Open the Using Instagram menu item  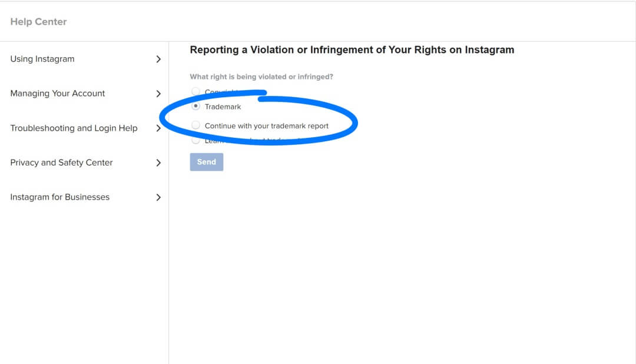click(42, 59)
